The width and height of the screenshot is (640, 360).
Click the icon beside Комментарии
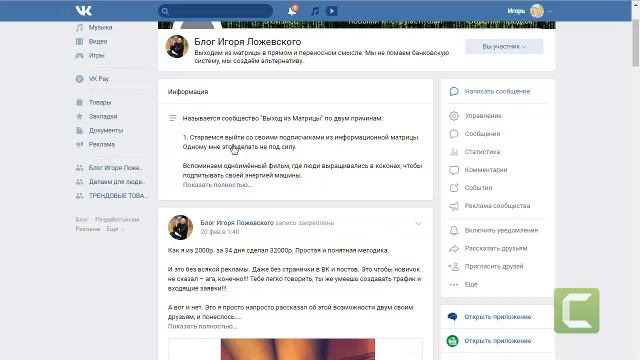click(x=454, y=170)
